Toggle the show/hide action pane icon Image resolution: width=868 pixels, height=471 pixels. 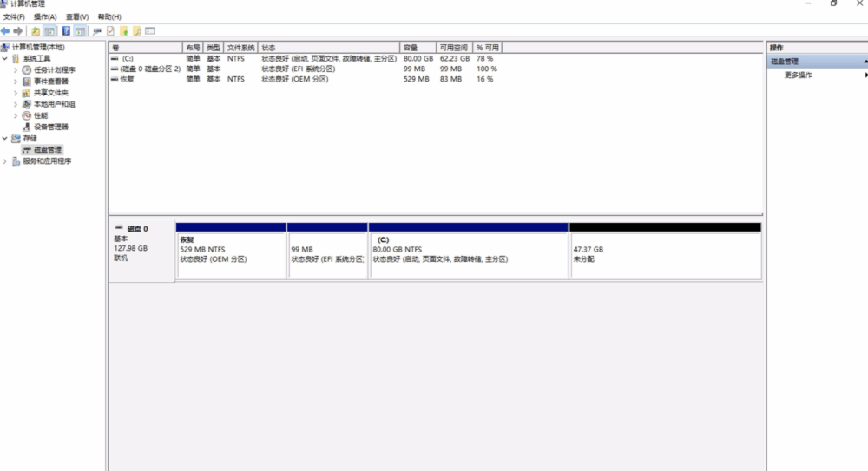click(80, 31)
